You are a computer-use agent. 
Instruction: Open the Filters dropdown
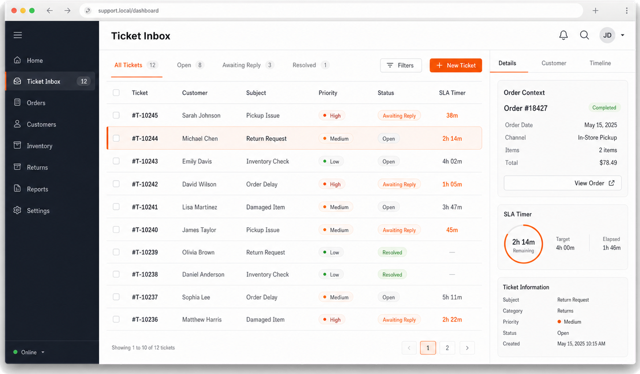tap(401, 65)
